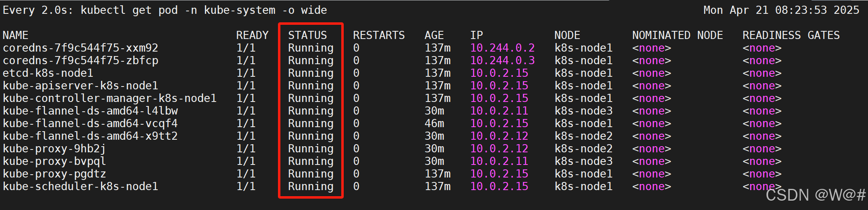Select pod name coredns-7f9c544f75-xxm92
This screenshot has width=868, height=210.
(x=80, y=48)
